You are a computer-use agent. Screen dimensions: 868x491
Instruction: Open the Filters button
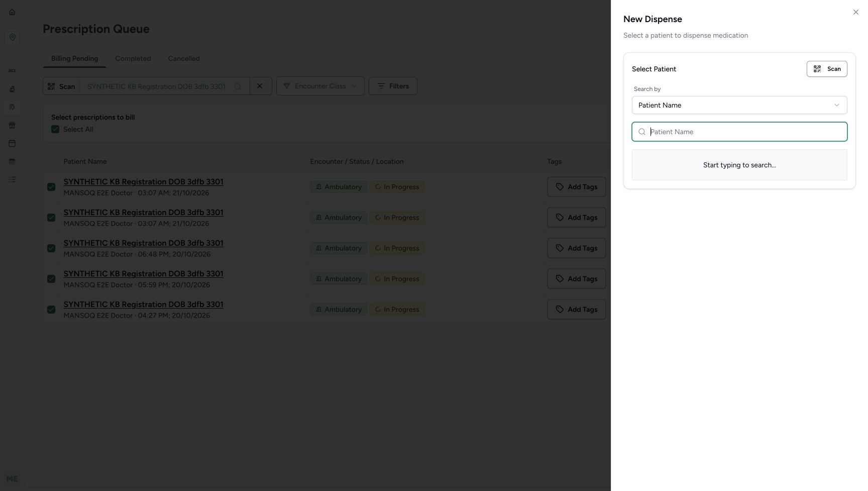click(393, 86)
